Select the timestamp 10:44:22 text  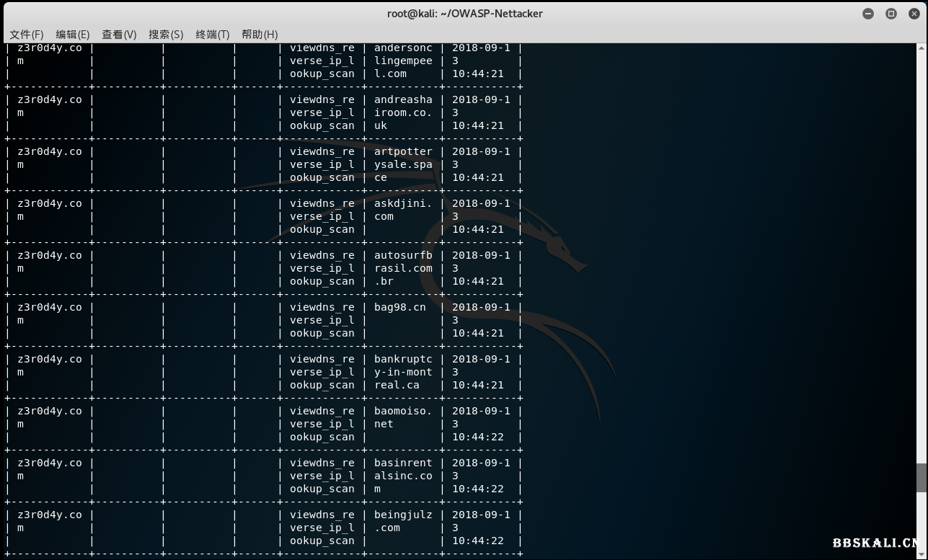tap(479, 437)
